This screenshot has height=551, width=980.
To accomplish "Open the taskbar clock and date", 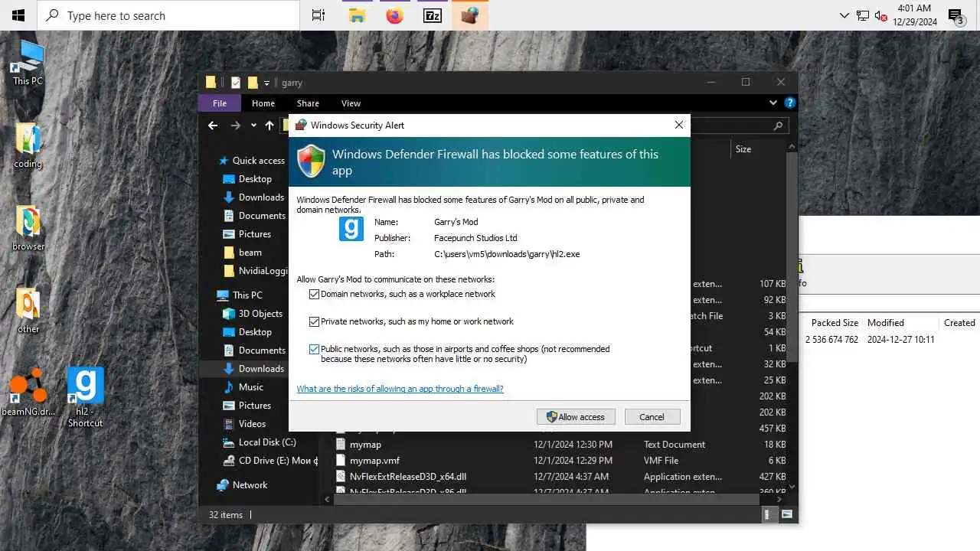I will point(915,15).
